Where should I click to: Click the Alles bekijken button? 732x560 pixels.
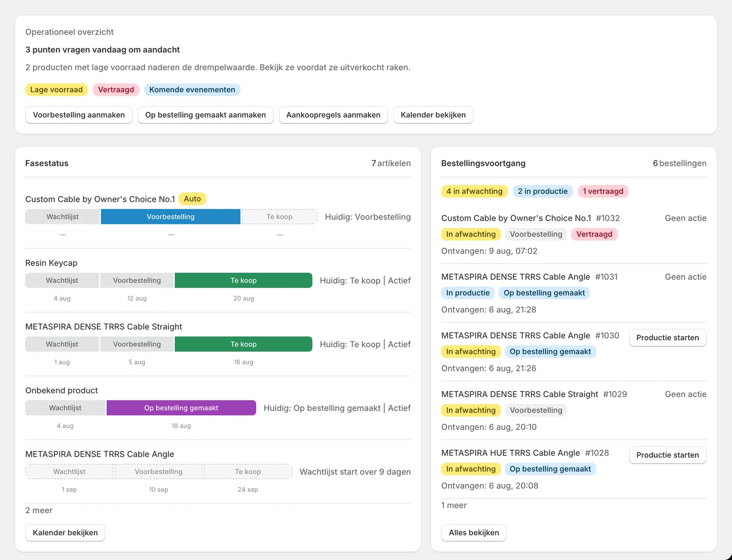click(x=474, y=533)
